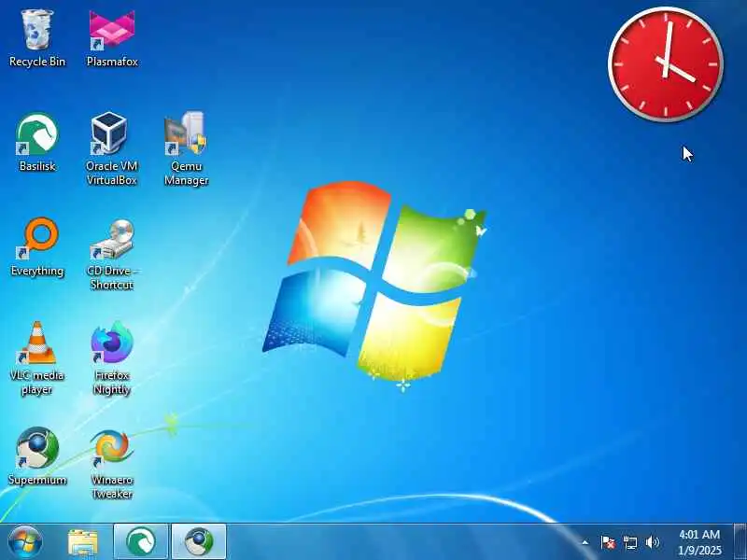The width and height of the screenshot is (747, 560).
Task: Select the VLC media player shortcut
Action: coord(37,358)
